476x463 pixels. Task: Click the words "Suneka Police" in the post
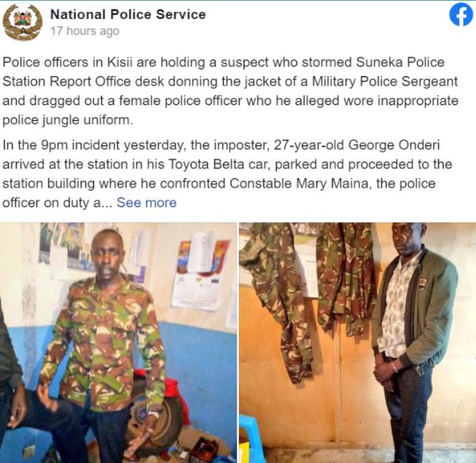[x=400, y=63]
